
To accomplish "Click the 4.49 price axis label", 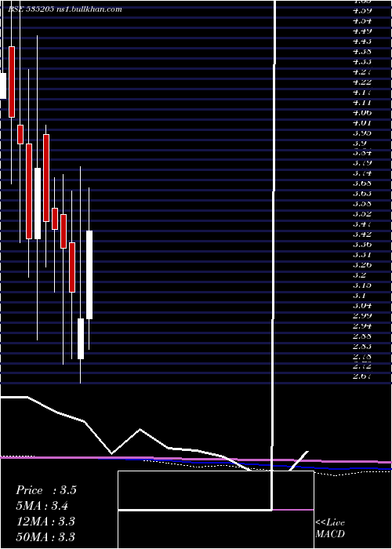I will 362,31.
